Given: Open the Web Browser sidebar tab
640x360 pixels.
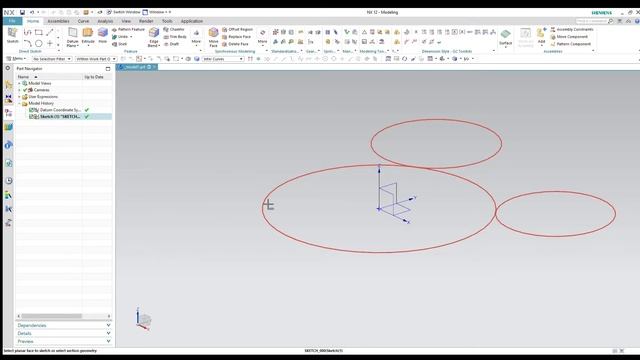Looking at the screenshot, I should tap(9, 163).
